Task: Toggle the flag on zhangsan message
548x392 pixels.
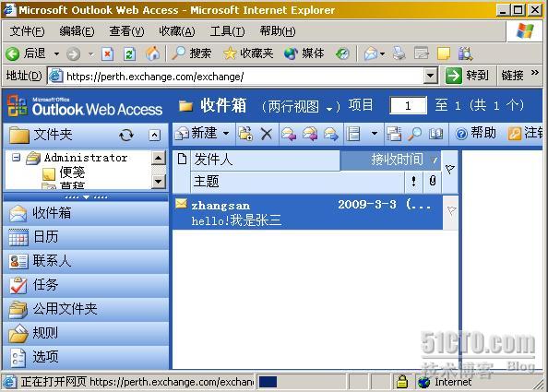Action: 451,210
